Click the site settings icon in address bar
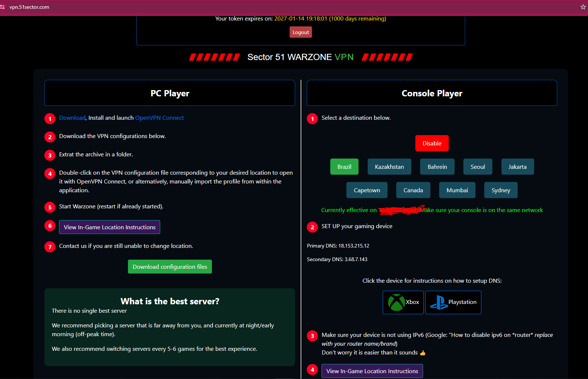This screenshot has height=379, width=588. click(x=2, y=7)
